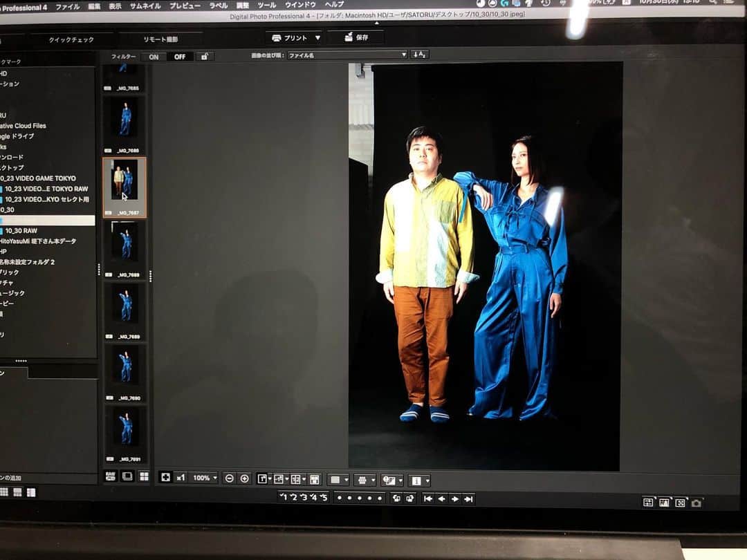Screen dimensions: 747x560
Task: Open the ラベル menu
Action: [219, 6]
